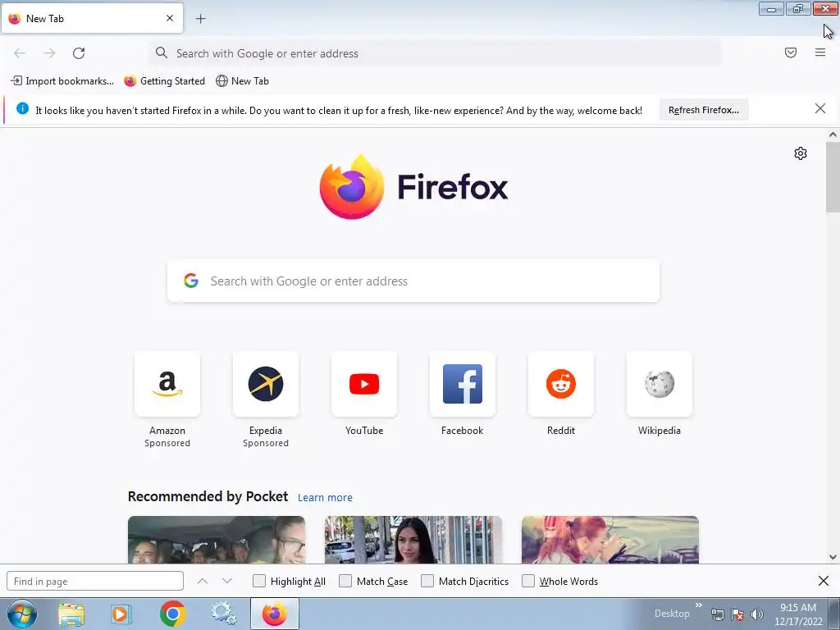Open New Tab bookmark in bookmarks toolbar
The height and width of the screenshot is (630, 840).
click(x=242, y=81)
